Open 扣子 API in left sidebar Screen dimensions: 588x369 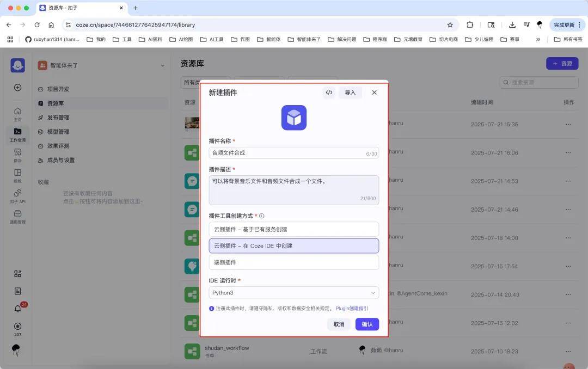pyautogui.click(x=18, y=195)
